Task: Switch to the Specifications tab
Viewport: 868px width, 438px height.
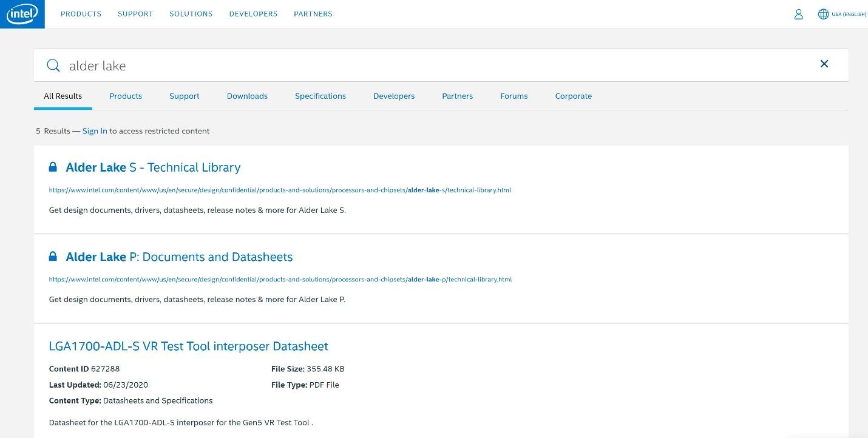Action: (320, 96)
